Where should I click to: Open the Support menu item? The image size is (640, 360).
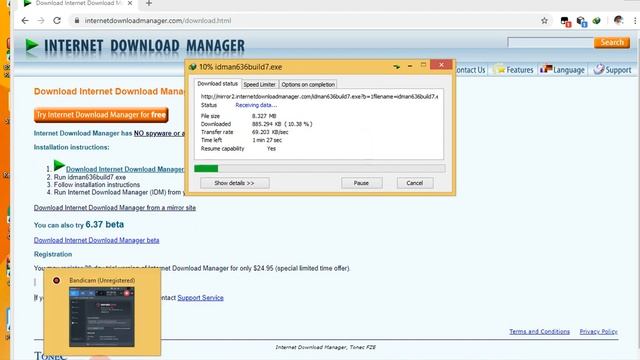612,70
